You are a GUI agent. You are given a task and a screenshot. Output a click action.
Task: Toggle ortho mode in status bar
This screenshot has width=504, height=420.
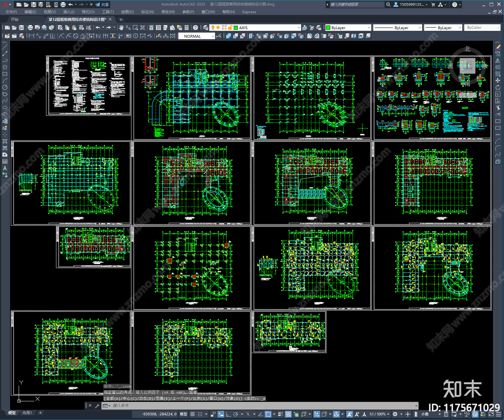coord(228,414)
